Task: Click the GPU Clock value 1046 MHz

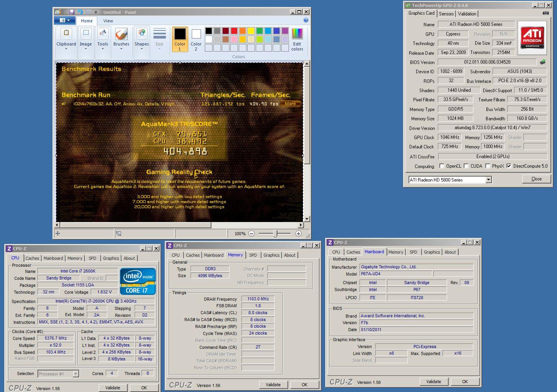Action: coord(450,137)
